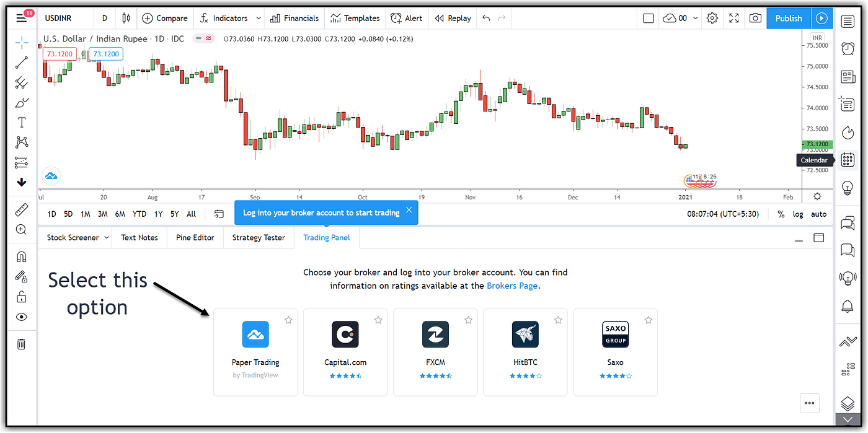868x433 pixels.
Task: Hide all drawing tools with eye icon
Action: [21, 317]
